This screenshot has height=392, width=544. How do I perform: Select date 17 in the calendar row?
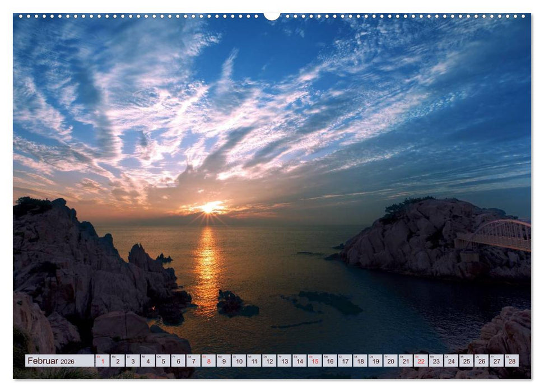(x=345, y=361)
